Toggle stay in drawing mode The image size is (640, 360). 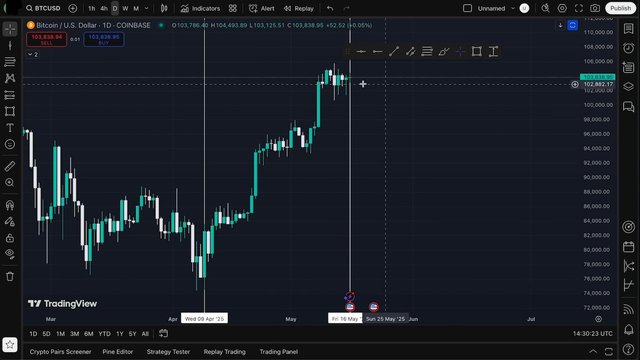[x=10, y=221]
